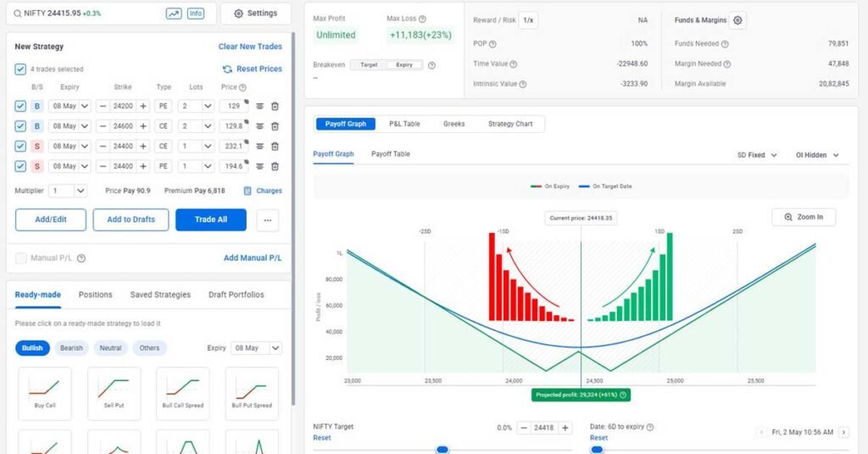Switch to the Positions tab

(95, 295)
